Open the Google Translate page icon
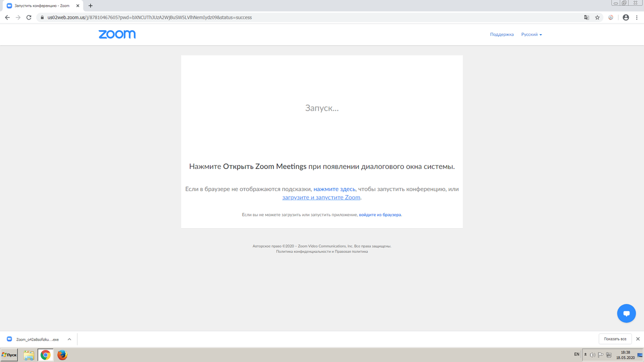 pyautogui.click(x=586, y=17)
